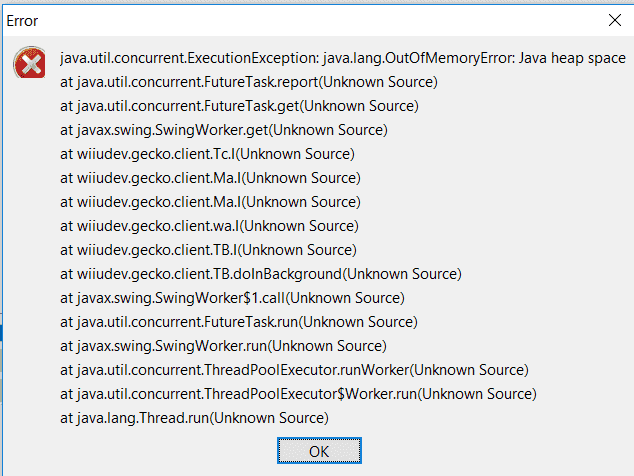The width and height of the screenshot is (634, 476).
Task: Click the FutureTask.report stack trace line
Action: click(x=249, y=82)
